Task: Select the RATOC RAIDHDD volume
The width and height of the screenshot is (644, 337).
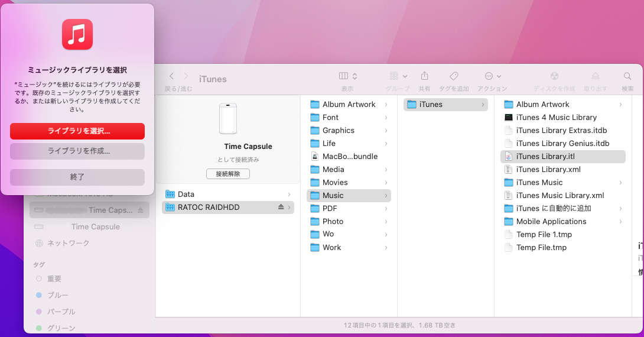Action: pos(228,208)
